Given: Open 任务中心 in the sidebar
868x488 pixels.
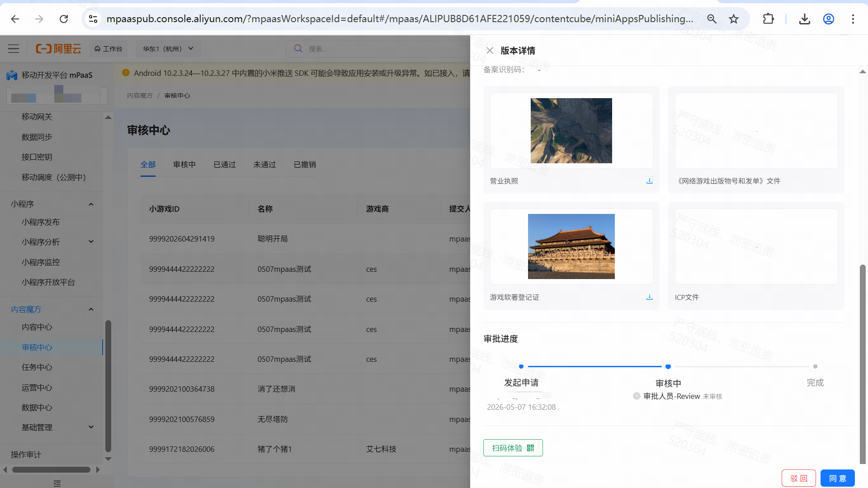Looking at the screenshot, I should click(37, 367).
